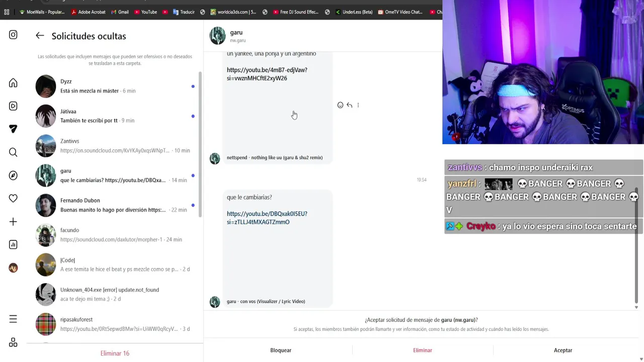Open ripasakuforest message request
The image size is (644, 362).
115,324
